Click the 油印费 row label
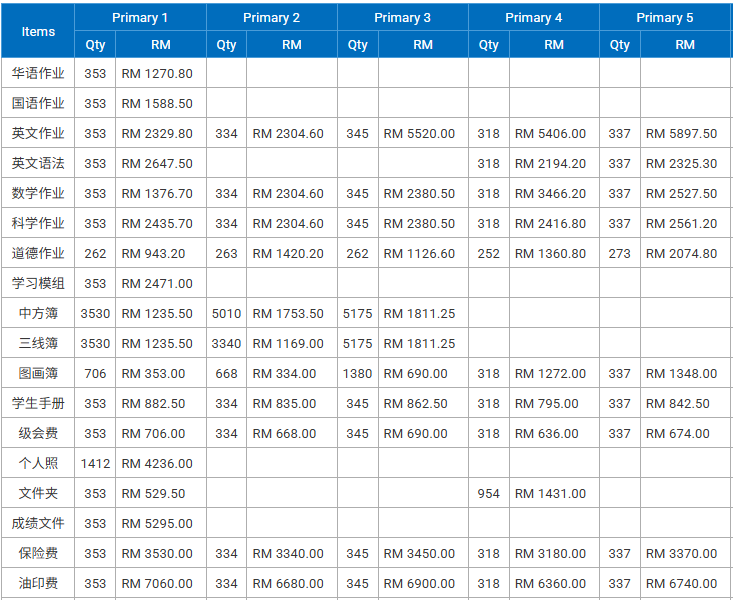 click(38, 583)
